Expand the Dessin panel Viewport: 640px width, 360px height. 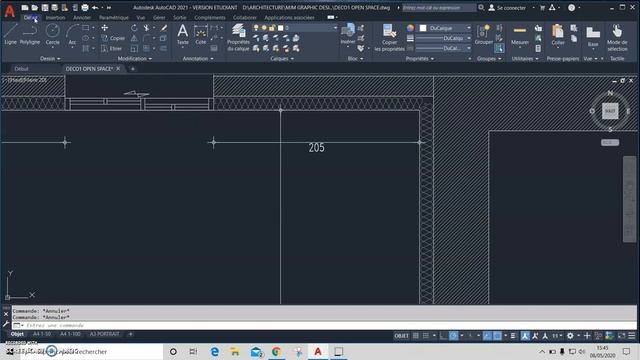(50, 58)
